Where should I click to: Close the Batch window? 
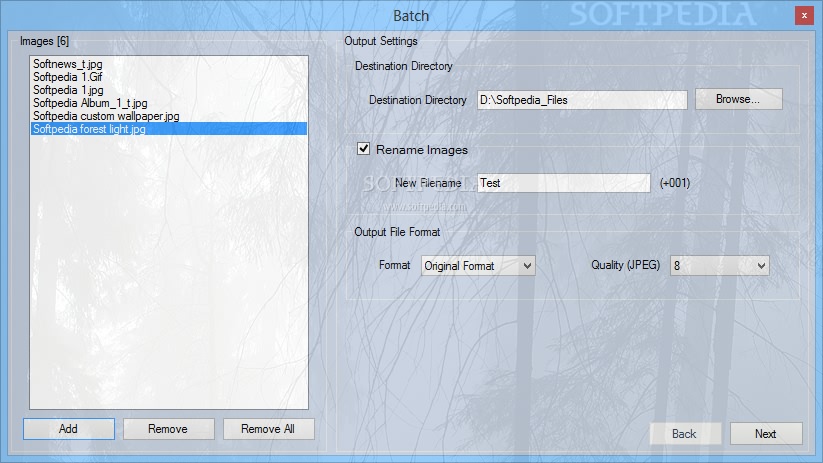click(804, 16)
